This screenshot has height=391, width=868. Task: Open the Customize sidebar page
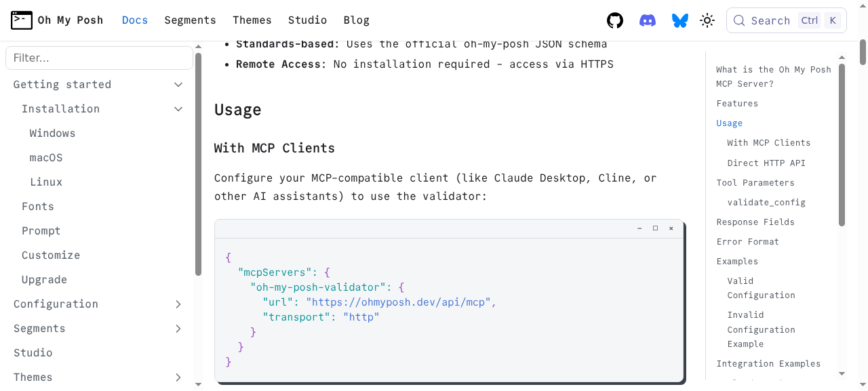(51, 255)
